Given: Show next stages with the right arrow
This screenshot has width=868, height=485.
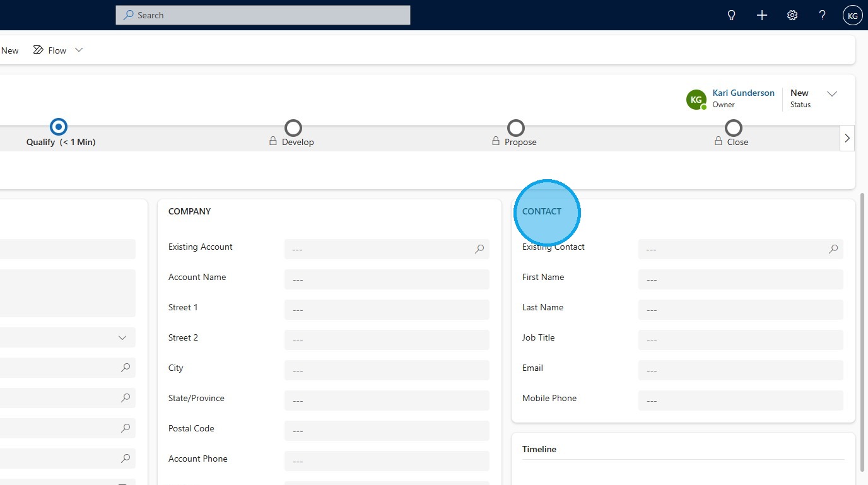Looking at the screenshot, I should pyautogui.click(x=847, y=138).
